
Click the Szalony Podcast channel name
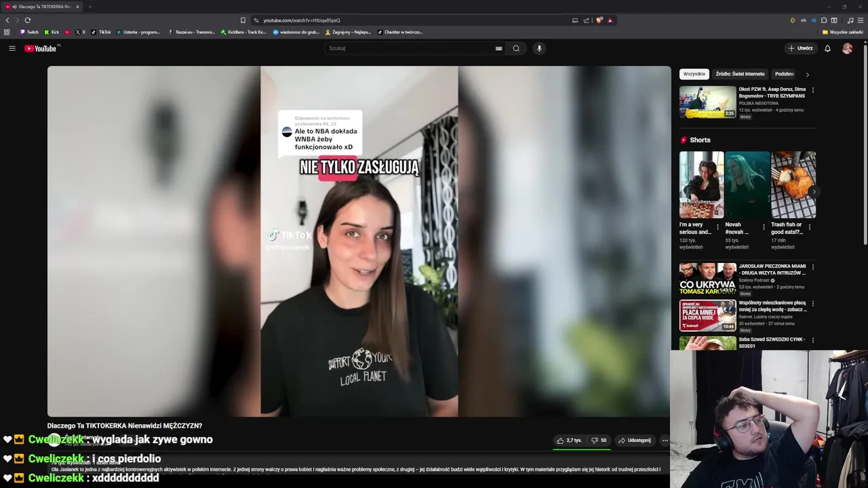[754, 280]
